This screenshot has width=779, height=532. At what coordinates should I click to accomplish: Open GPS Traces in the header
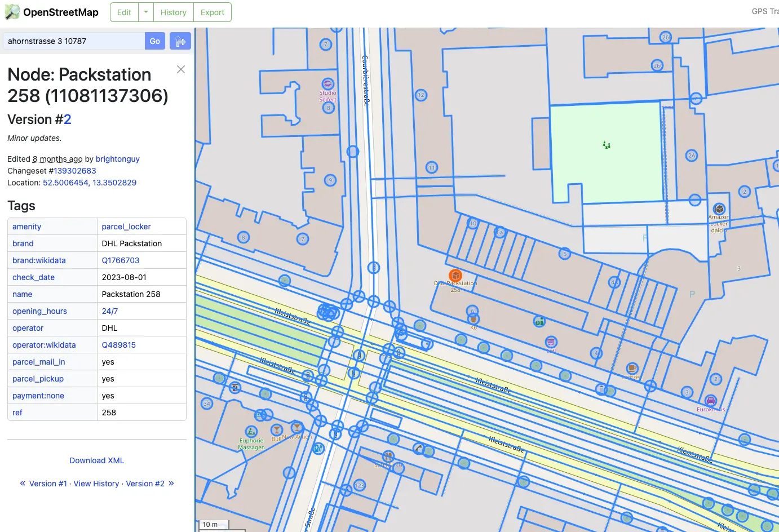tap(765, 11)
